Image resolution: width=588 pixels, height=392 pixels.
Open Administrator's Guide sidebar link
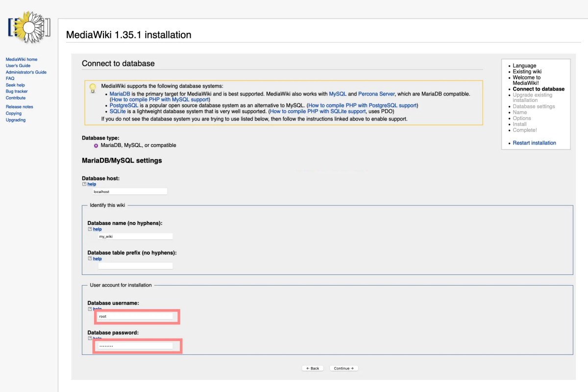click(26, 72)
